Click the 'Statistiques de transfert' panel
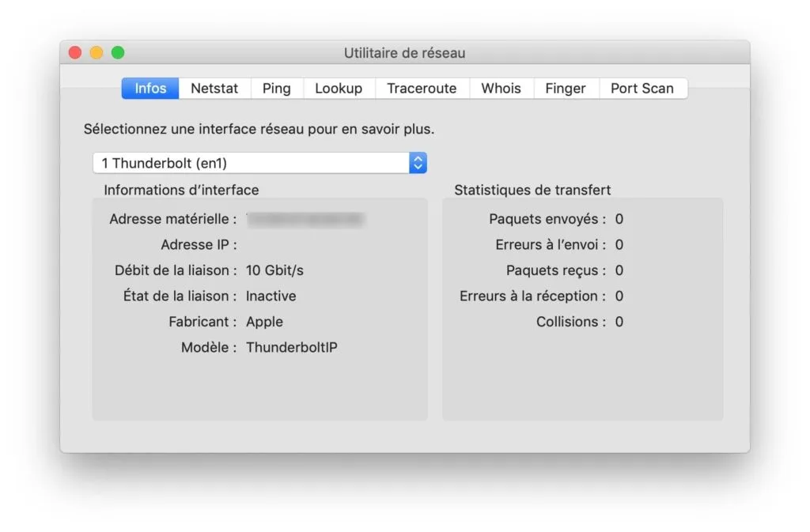Image resolution: width=810 pixels, height=532 pixels. coord(583,308)
